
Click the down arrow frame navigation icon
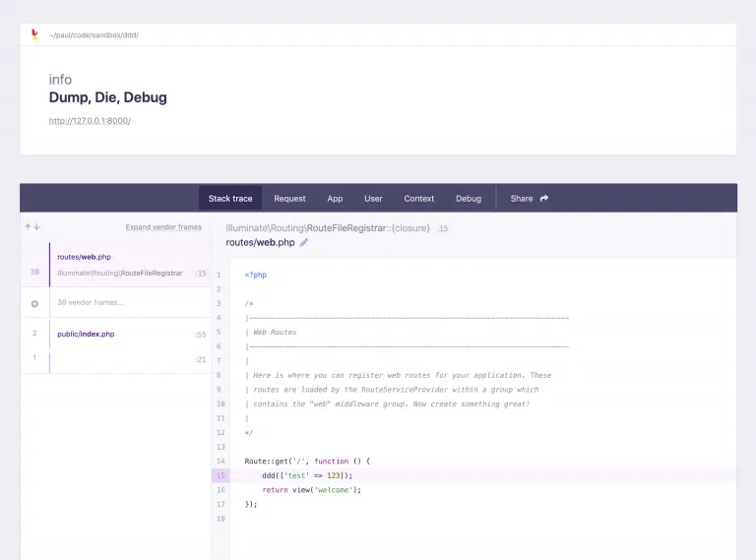tap(37, 227)
